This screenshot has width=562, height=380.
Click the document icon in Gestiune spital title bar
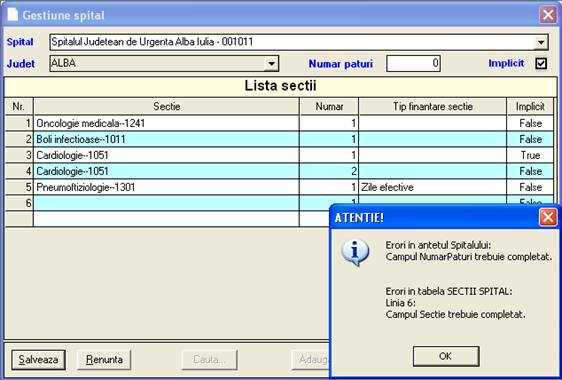[13, 15]
